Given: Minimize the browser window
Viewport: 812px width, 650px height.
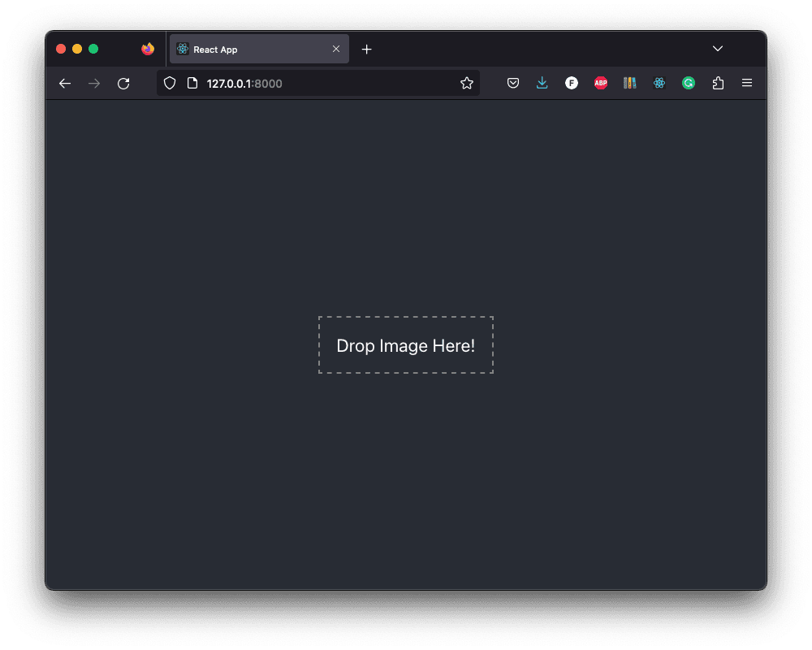Looking at the screenshot, I should pos(77,49).
